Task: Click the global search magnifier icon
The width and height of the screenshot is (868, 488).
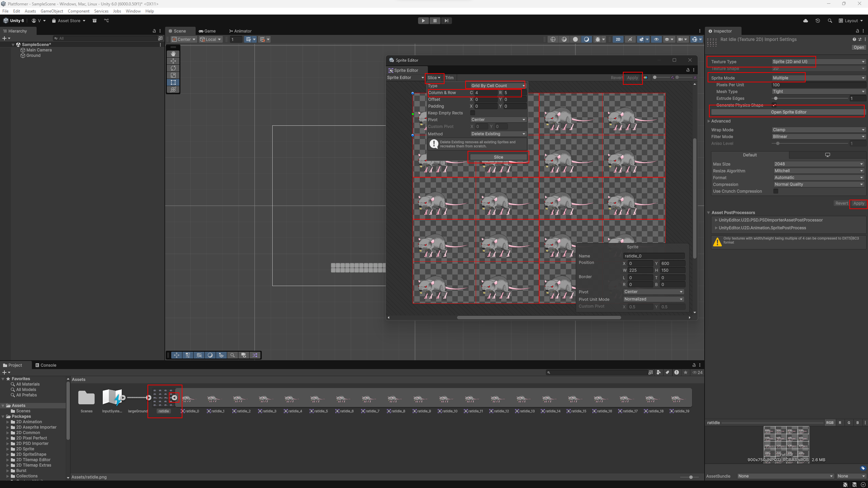Action: coord(830,21)
